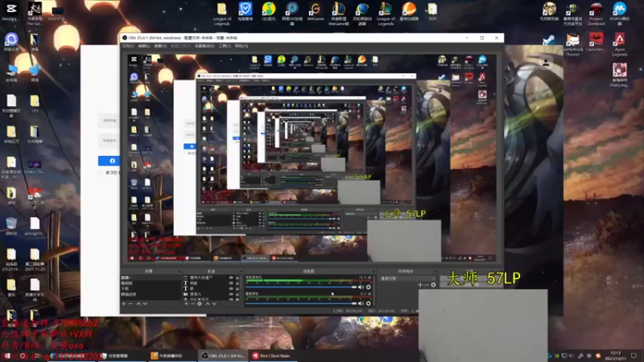The height and width of the screenshot is (362, 644).
Task: Open the Windows Start menu
Action: pyautogui.click(x=7, y=356)
